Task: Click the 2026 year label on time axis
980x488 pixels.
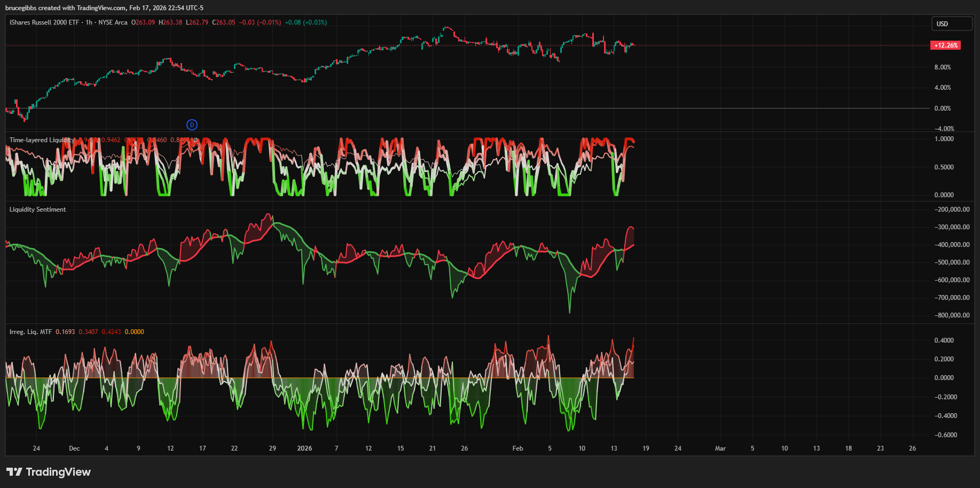Action: click(x=304, y=448)
